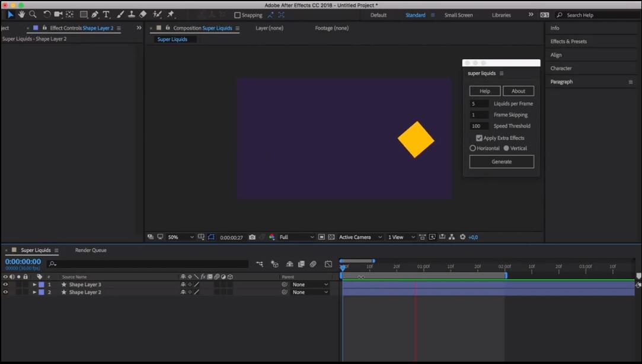Open the Full resolution dropdown

(x=296, y=237)
